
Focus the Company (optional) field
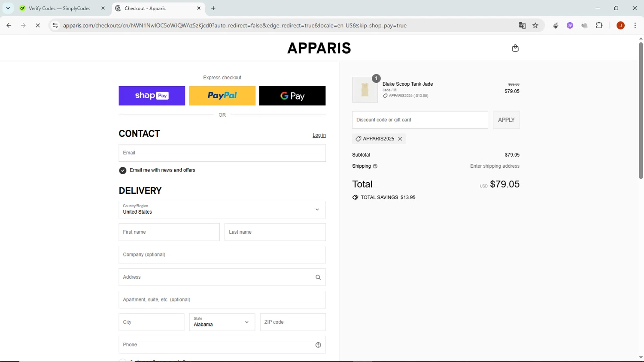tap(222, 255)
